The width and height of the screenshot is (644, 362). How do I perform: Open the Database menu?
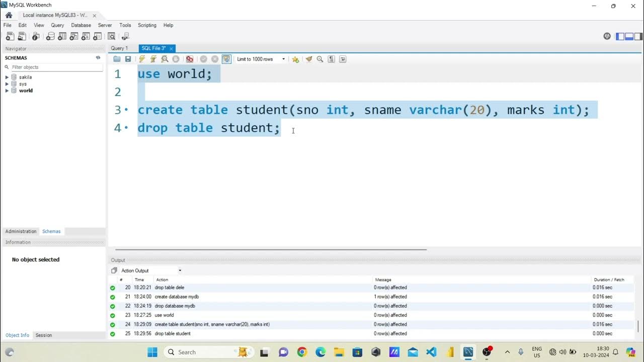tap(81, 25)
